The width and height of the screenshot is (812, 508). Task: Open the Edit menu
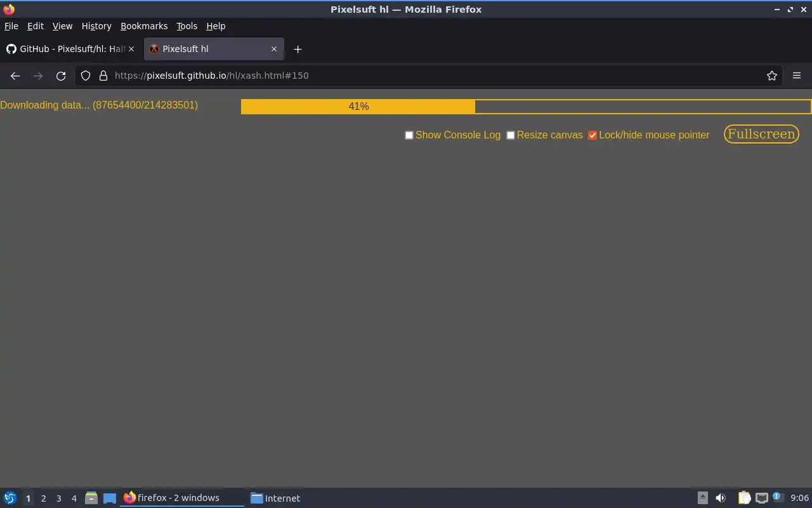[x=36, y=26]
